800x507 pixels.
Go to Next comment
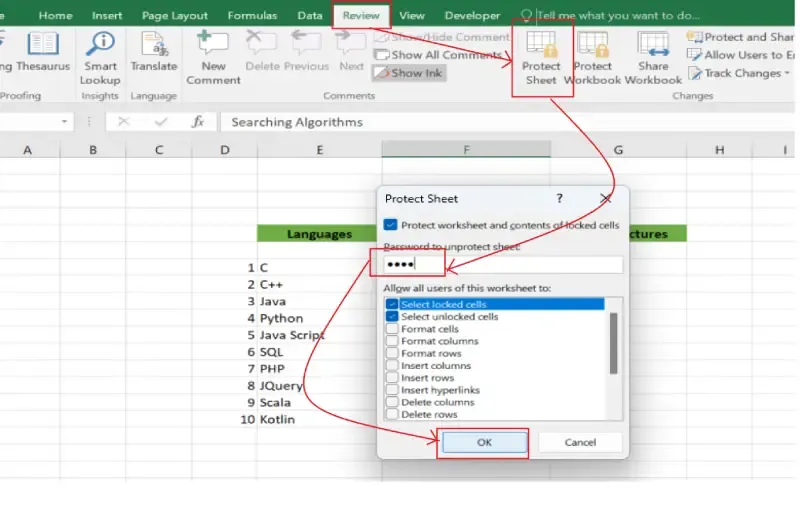(351, 52)
